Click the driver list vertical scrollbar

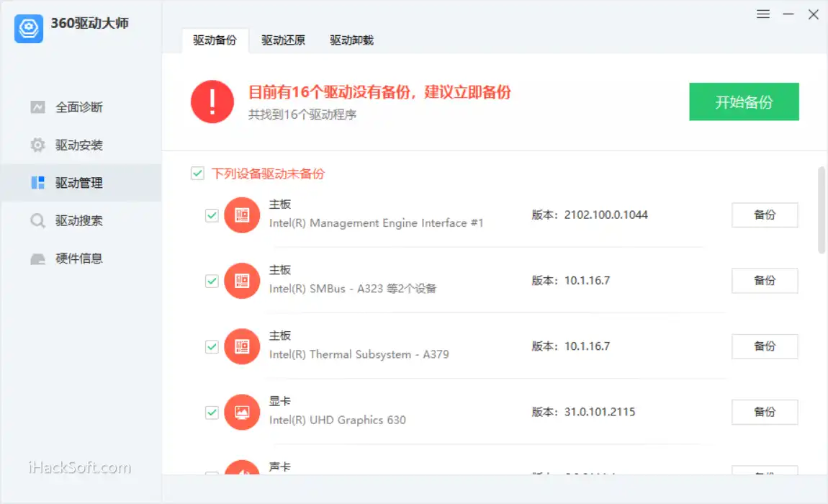[x=821, y=210]
